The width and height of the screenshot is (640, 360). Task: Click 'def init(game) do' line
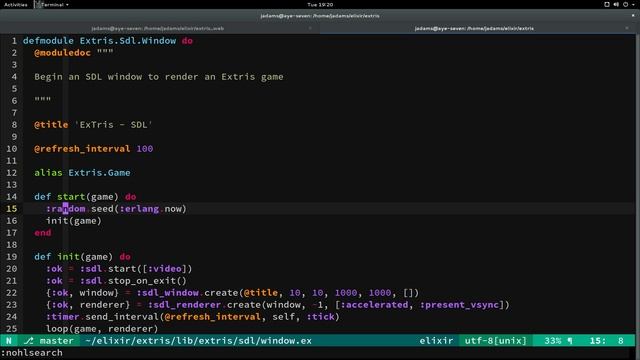[x=82, y=257]
